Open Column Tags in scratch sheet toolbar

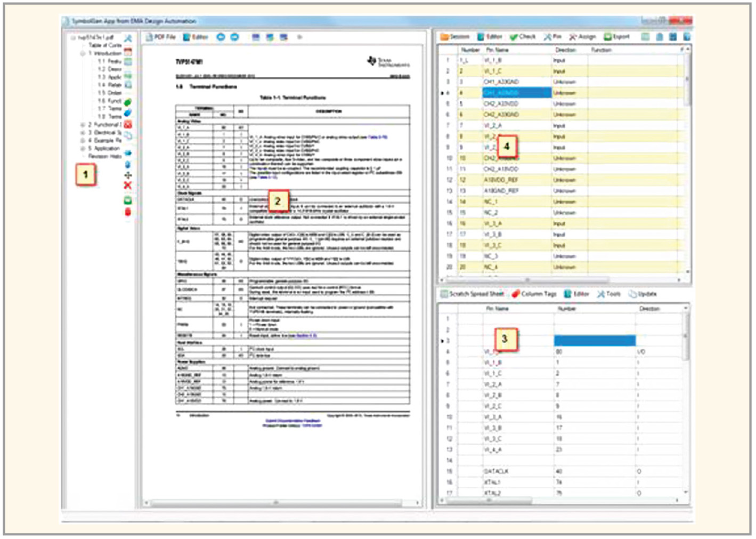pos(534,294)
